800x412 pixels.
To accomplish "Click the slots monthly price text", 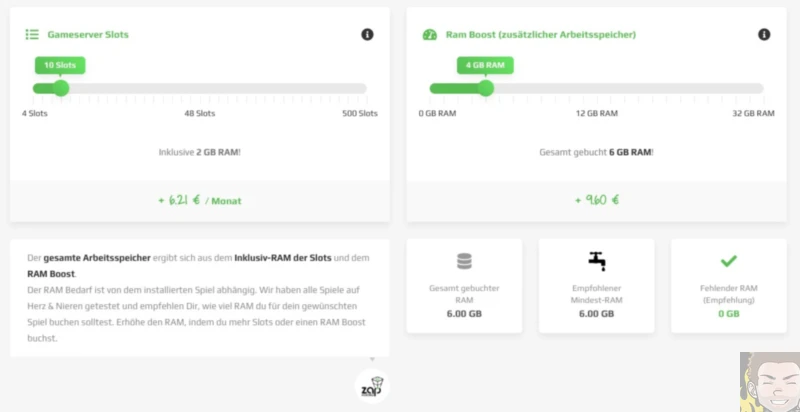I will point(200,200).
